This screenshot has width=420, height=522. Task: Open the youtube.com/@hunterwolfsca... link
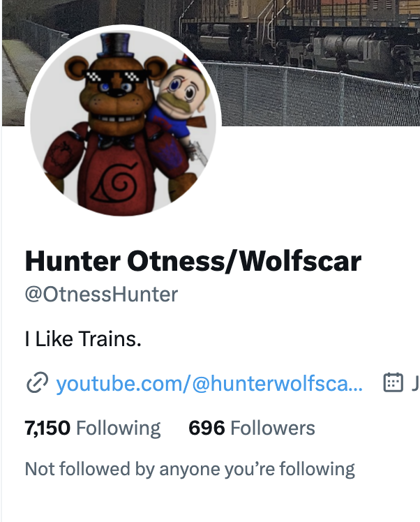pos(209,383)
